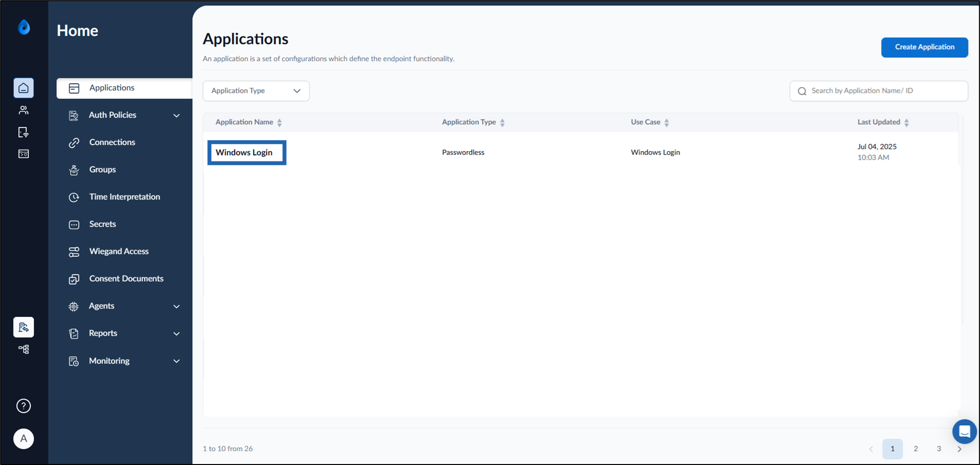Click the Reports menu label
Screen dimensions: 980x465
(x=103, y=333)
